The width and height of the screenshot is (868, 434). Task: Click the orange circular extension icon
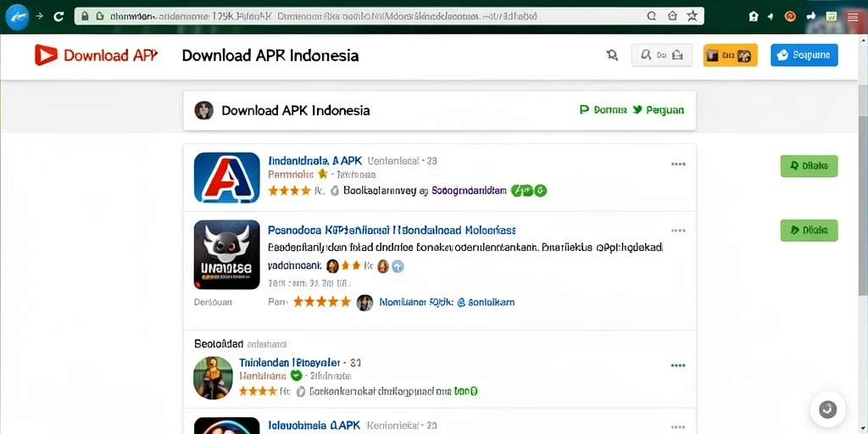(x=790, y=16)
